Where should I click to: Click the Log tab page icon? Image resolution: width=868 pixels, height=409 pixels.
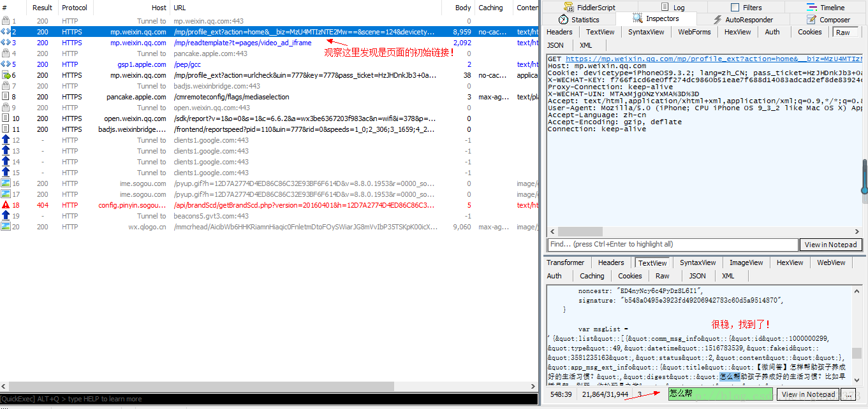[665, 8]
